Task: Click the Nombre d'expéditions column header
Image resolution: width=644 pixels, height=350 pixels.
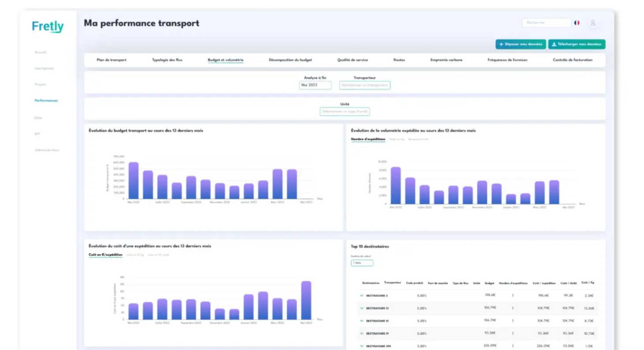Action: (x=513, y=283)
